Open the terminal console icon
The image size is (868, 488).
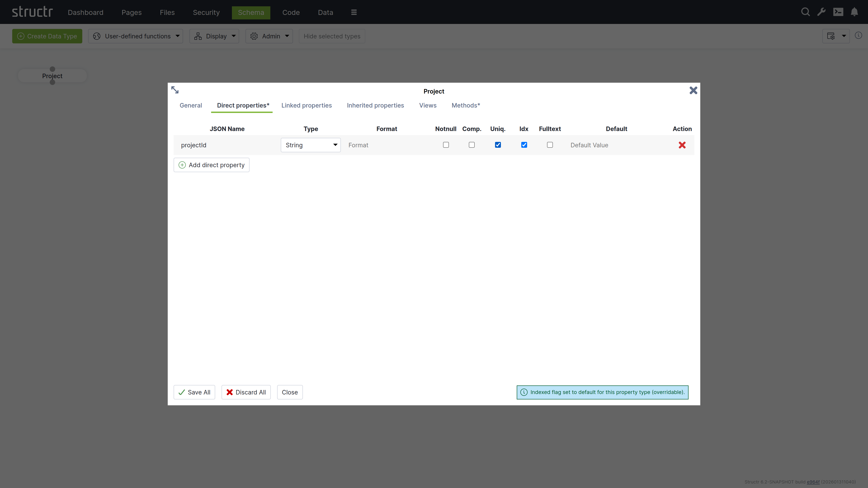838,12
